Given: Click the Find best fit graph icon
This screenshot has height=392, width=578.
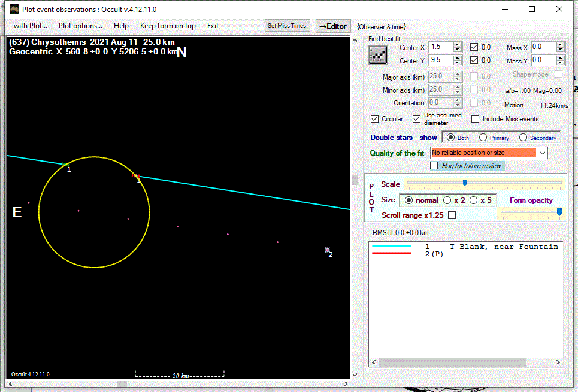Looking at the screenshot, I should click(x=378, y=55).
